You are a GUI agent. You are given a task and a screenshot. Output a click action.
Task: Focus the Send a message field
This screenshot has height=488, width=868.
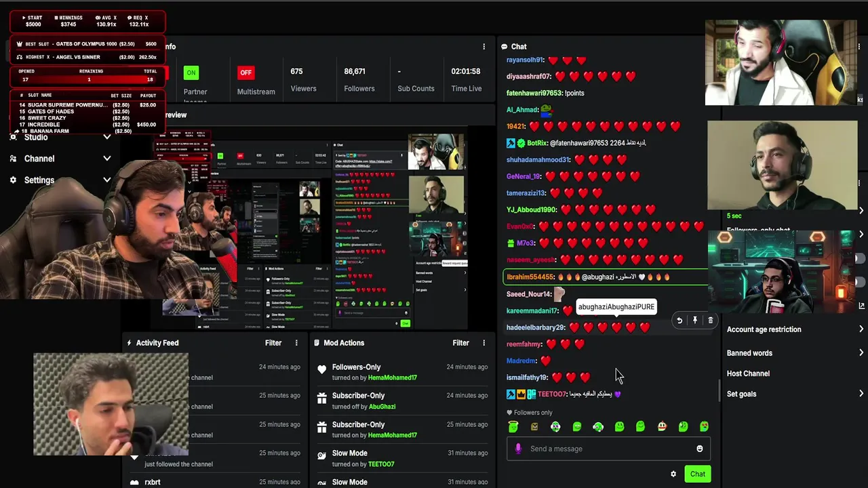(608, 449)
